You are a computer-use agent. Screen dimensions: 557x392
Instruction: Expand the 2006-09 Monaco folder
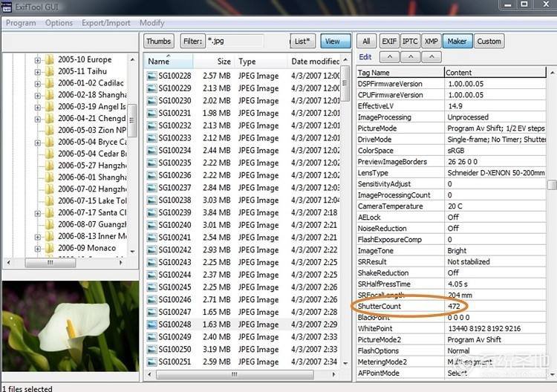click(x=37, y=249)
